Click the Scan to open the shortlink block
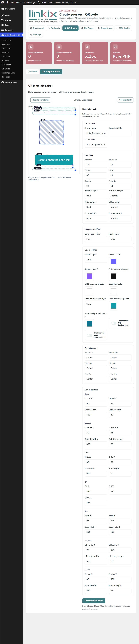 click(x=54, y=160)
